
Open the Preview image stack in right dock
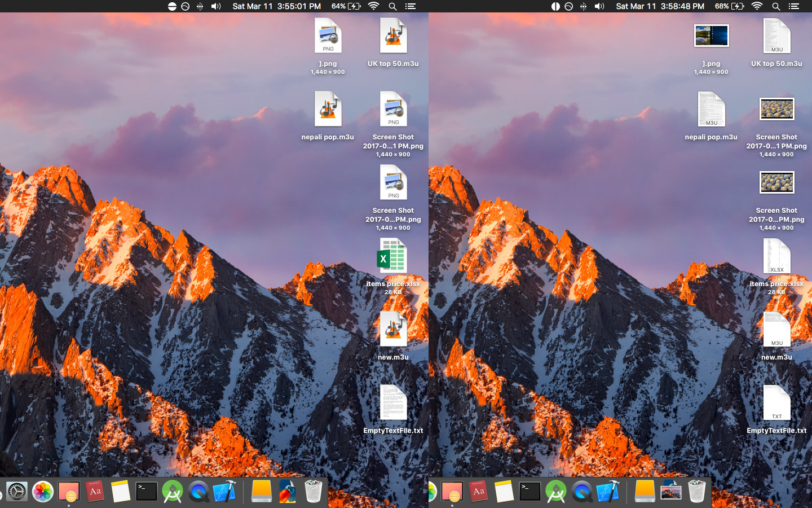click(x=671, y=492)
